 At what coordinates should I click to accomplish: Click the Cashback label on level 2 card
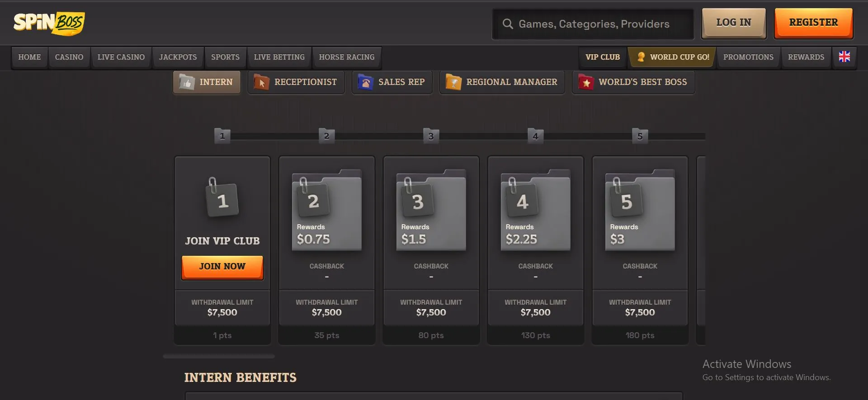(327, 266)
